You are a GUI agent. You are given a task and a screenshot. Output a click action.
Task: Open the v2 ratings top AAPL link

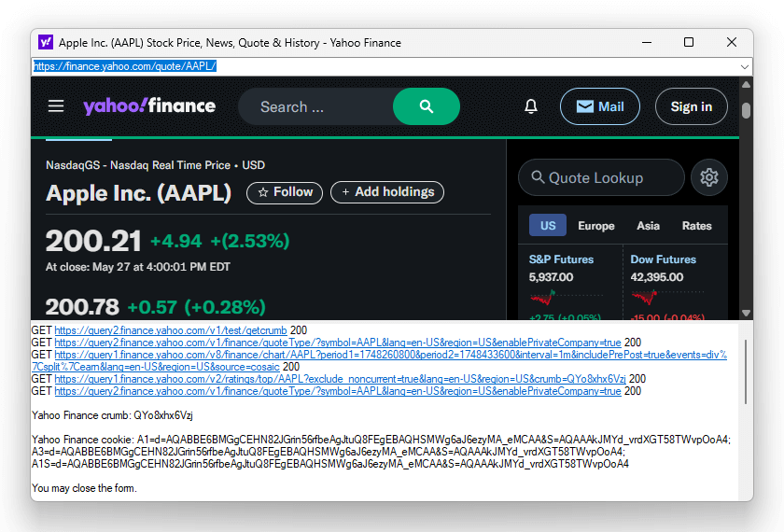(340, 379)
